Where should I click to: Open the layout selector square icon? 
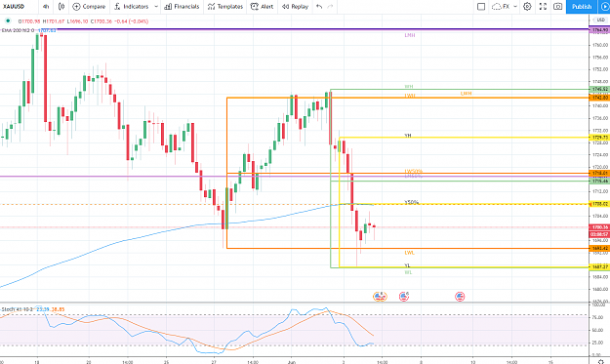[x=481, y=6]
